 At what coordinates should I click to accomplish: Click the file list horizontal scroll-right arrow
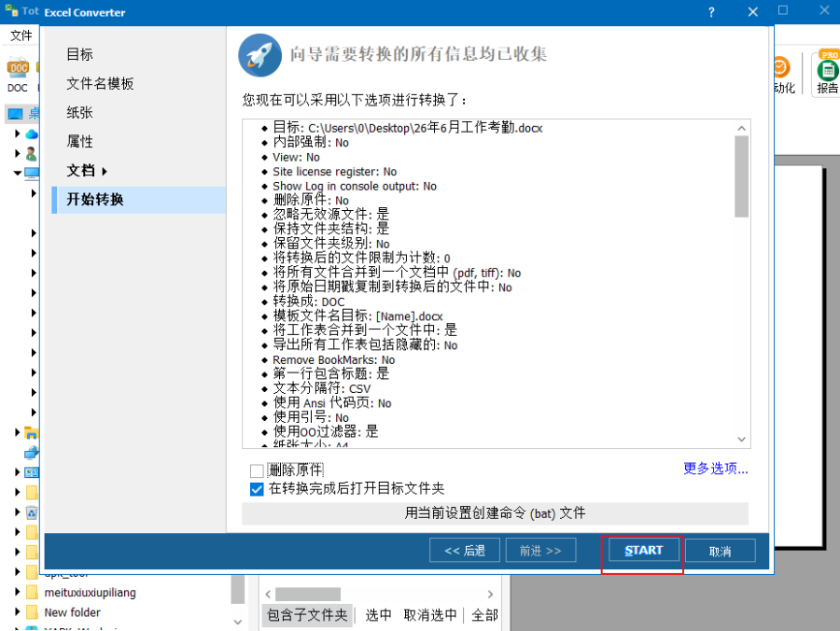(x=490, y=594)
